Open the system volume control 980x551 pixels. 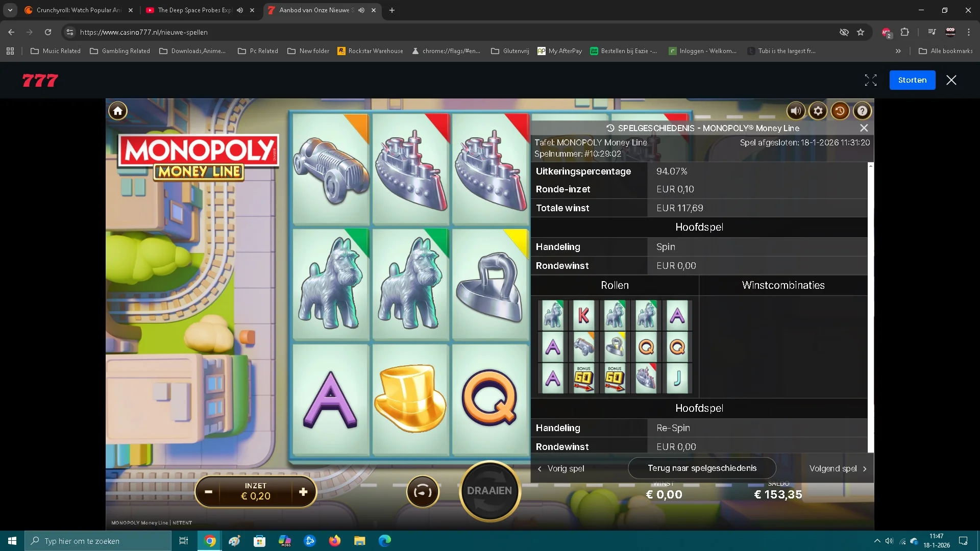click(889, 541)
